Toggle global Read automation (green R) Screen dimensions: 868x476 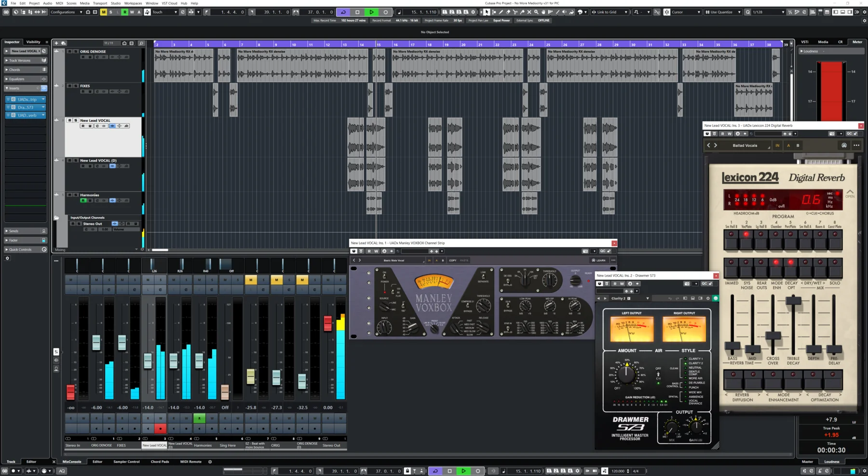[x=125, y=12]
